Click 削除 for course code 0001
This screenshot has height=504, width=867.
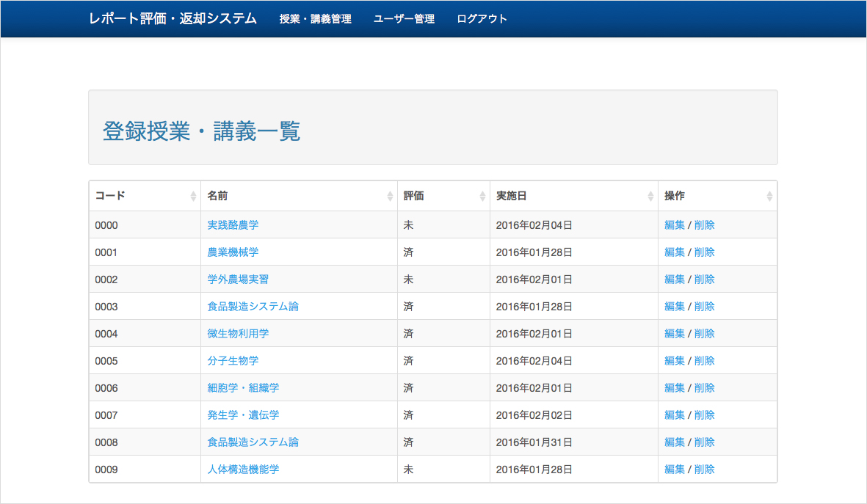pos(704,252)
